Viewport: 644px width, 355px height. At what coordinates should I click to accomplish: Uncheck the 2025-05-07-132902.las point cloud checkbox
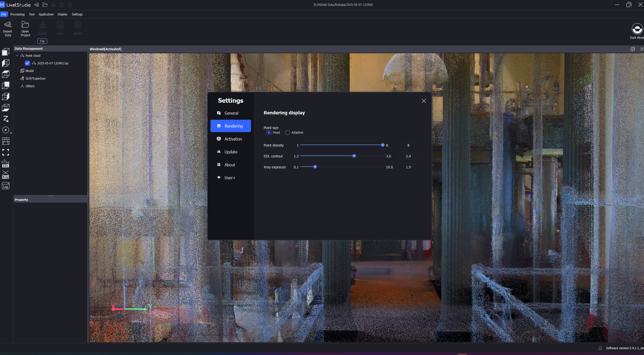(x=27, y=63)
